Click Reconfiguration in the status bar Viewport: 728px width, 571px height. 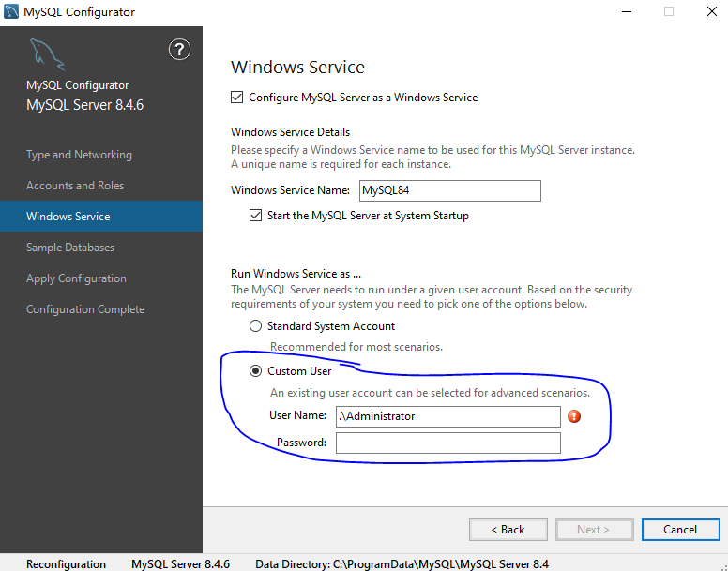pyautogui.click(x=66, y=564)
